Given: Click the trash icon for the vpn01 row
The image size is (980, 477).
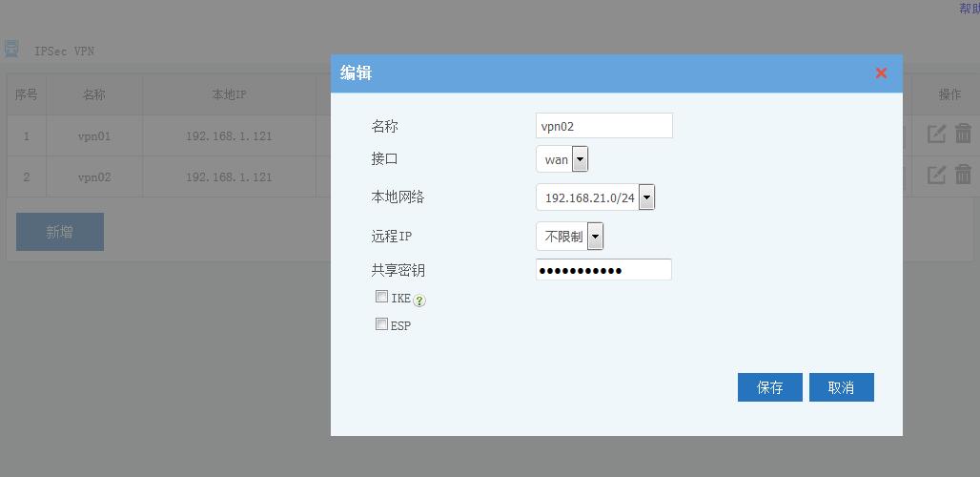Looking at the screenshot, I should tap(963, 135).
